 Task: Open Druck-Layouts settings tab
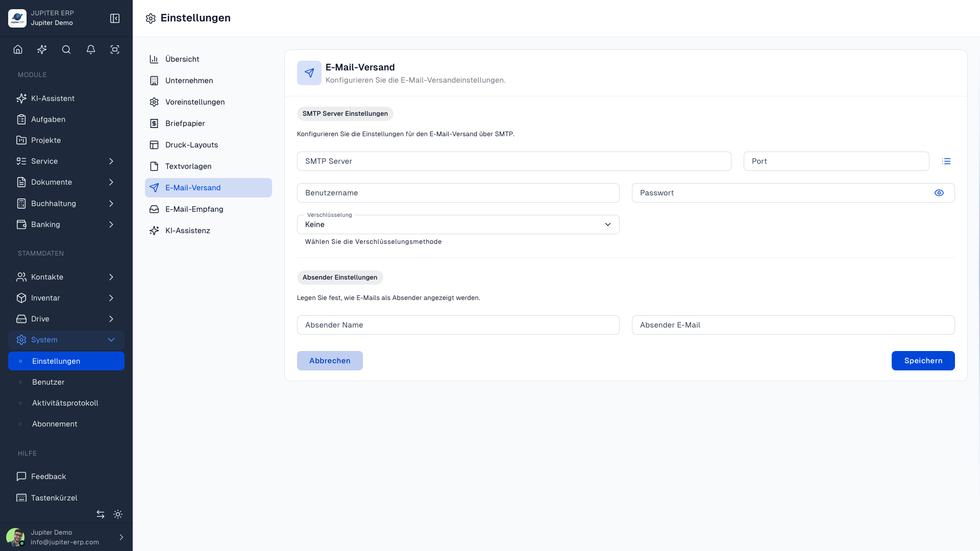point(208,145)
